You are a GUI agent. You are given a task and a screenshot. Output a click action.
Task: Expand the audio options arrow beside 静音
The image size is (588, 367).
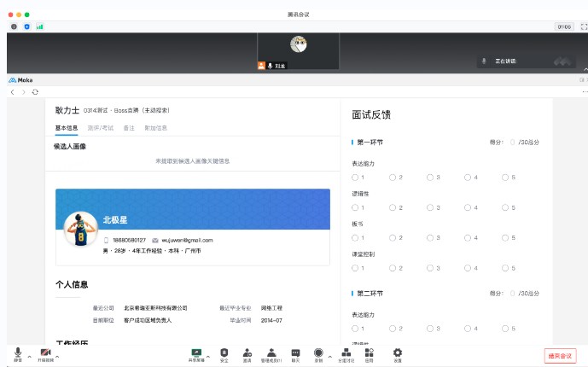click(30, 355)
